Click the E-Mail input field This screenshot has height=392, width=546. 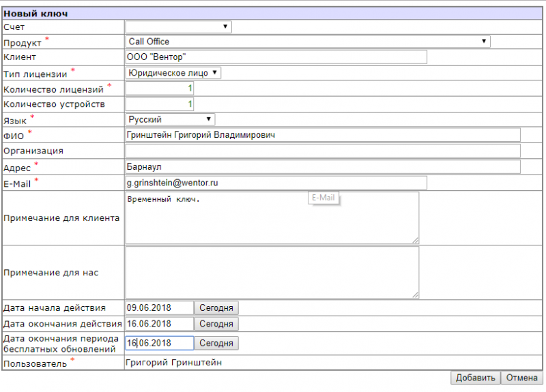point(276,183)
